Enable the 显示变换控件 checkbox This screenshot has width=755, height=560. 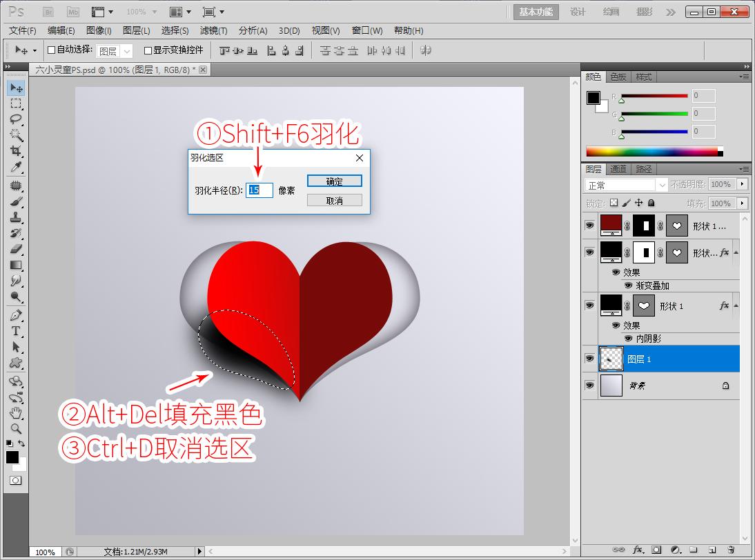point(148,50)
